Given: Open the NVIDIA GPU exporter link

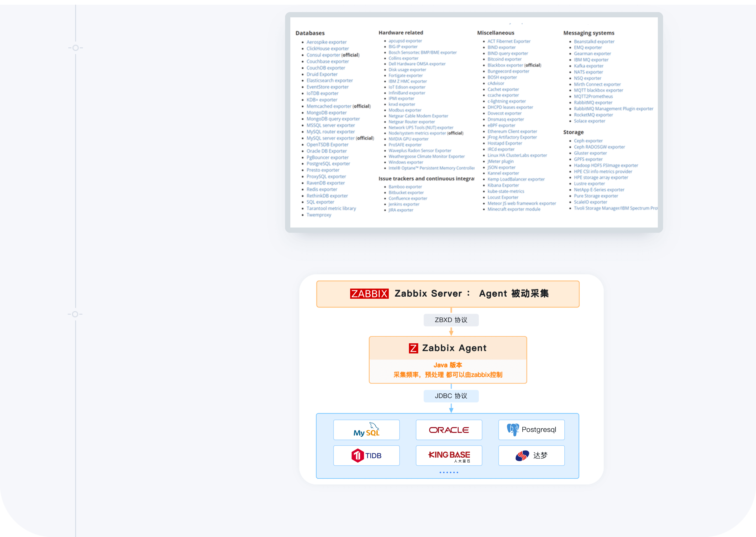Looking at the screenshot, I should tap(408, 139).
